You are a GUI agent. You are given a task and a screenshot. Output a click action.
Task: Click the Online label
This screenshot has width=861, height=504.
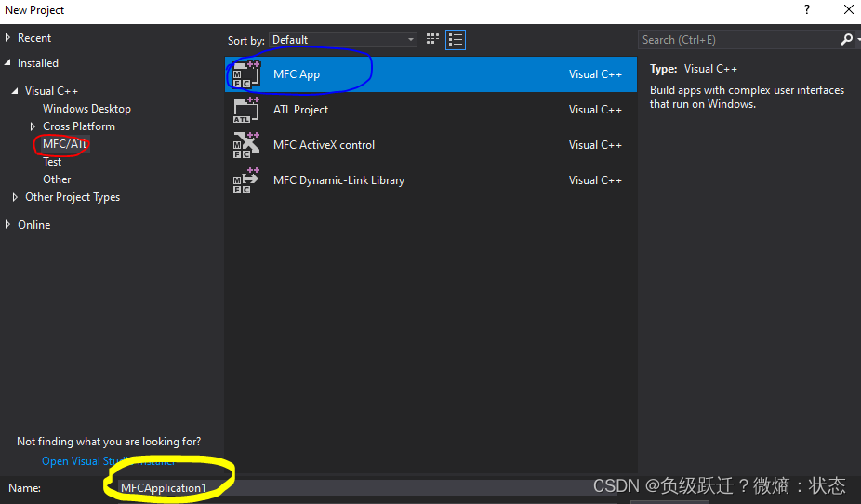click(34, 224)
